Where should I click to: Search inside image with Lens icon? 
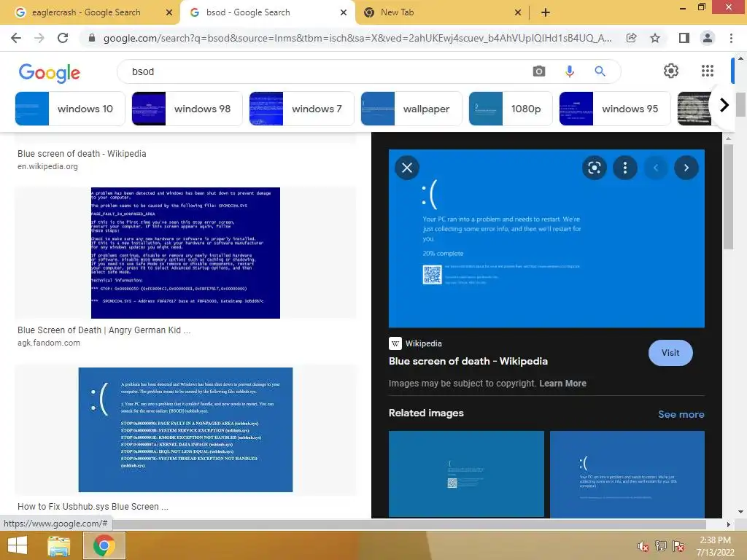(x=594, y=168)
